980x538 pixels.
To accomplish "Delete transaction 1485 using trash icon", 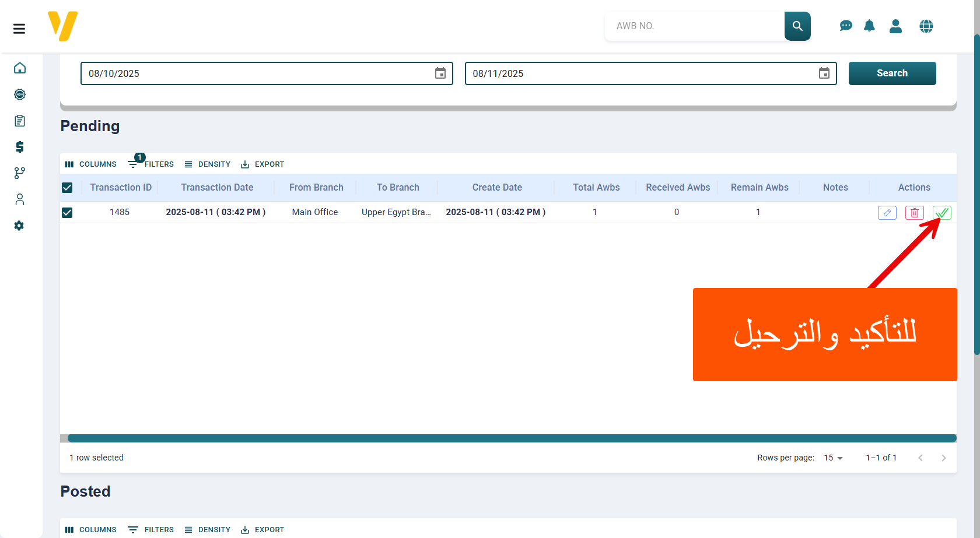I will tap(914, 213).
